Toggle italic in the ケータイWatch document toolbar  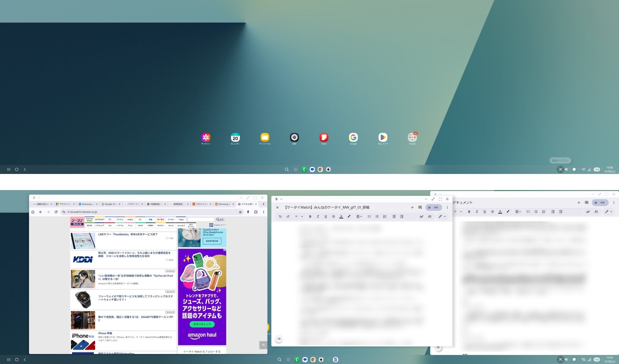coord(318,216)
